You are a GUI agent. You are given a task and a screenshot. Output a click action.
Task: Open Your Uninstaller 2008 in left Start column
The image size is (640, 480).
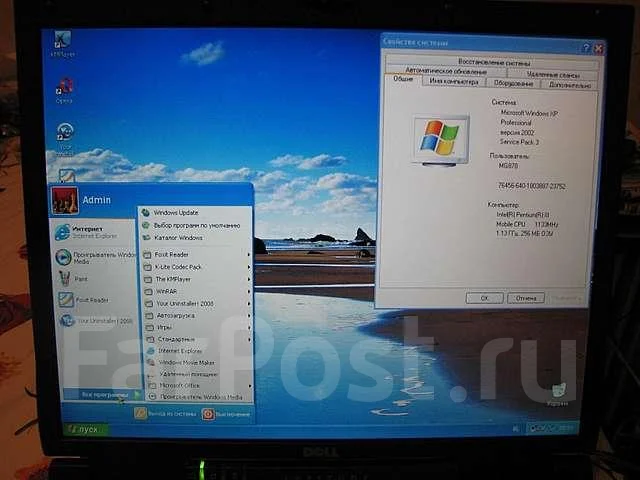click(x=96, y=321)
